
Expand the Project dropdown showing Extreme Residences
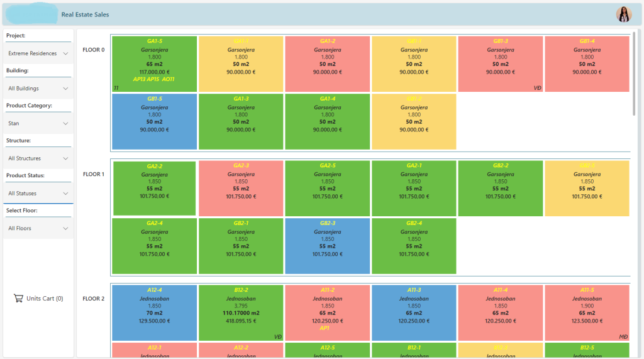click(38, 53)
